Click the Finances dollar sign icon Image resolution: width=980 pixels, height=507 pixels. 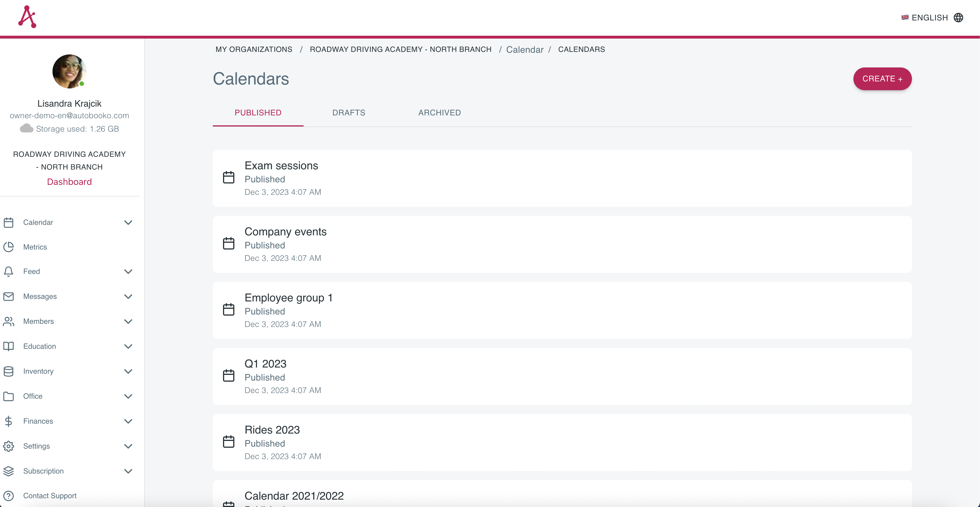[8, 421]
